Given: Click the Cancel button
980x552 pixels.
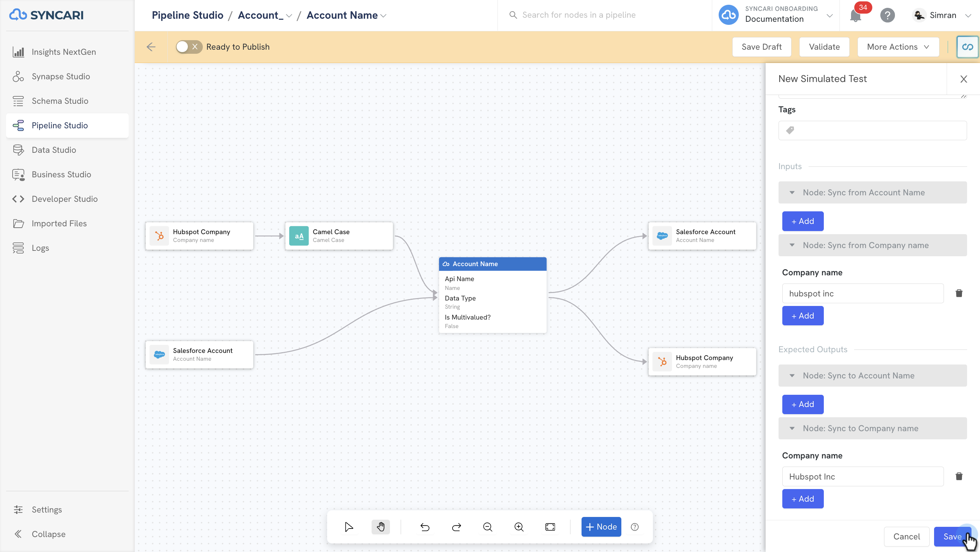Looking at the screenshot, I should click(906, 536).
